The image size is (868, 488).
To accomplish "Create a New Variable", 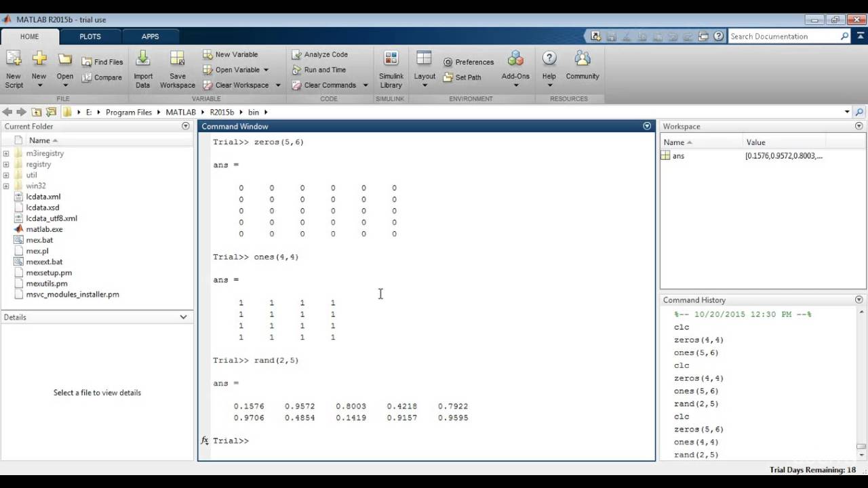I will coord(230,54).
